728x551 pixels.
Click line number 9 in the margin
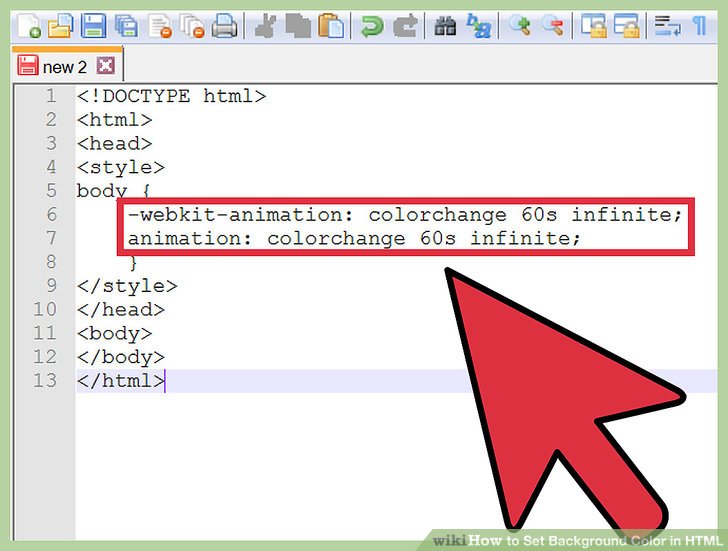[51, 285]
